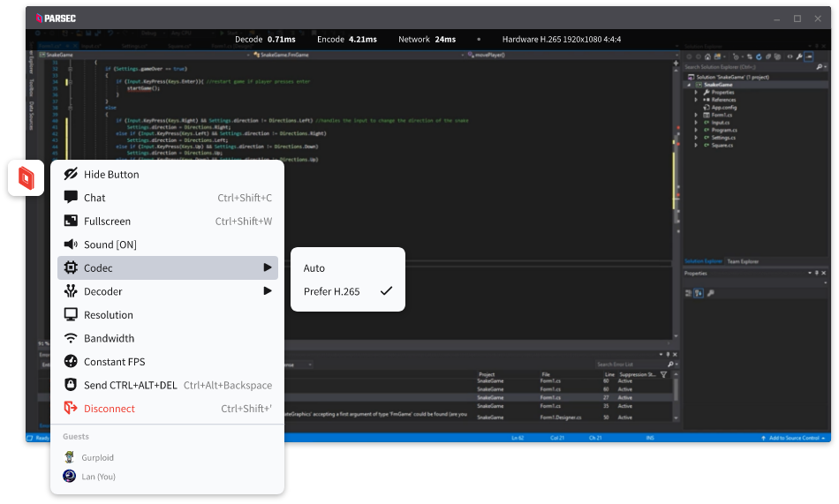Click the Codec chip icon

tap(71, 267)
